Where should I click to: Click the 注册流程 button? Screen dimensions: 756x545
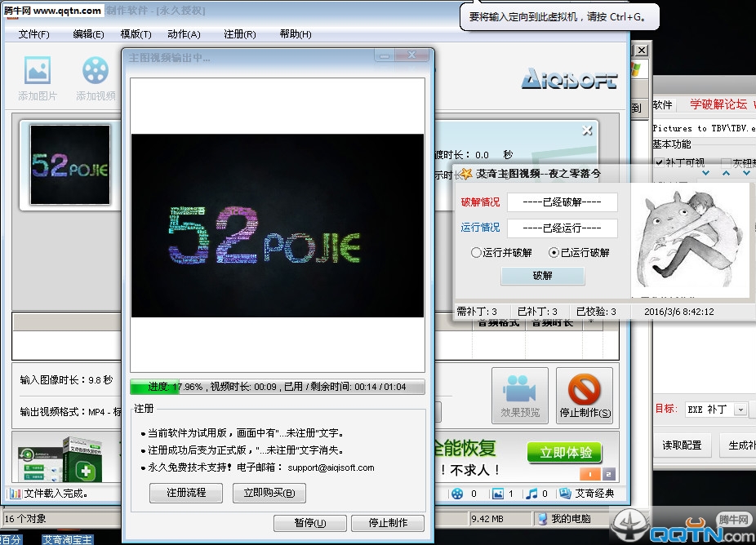pyautogui.click(x=186, y=493)
